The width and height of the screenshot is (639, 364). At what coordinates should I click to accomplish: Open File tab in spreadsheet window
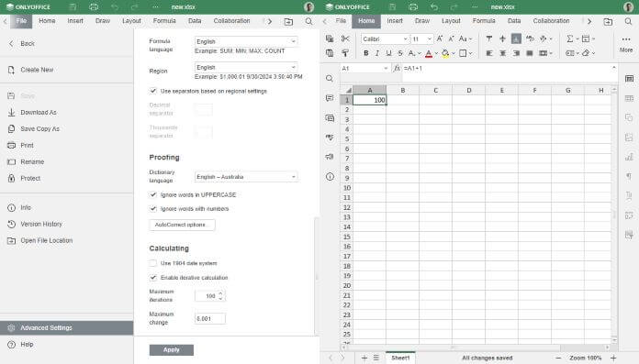click(341, 21)
